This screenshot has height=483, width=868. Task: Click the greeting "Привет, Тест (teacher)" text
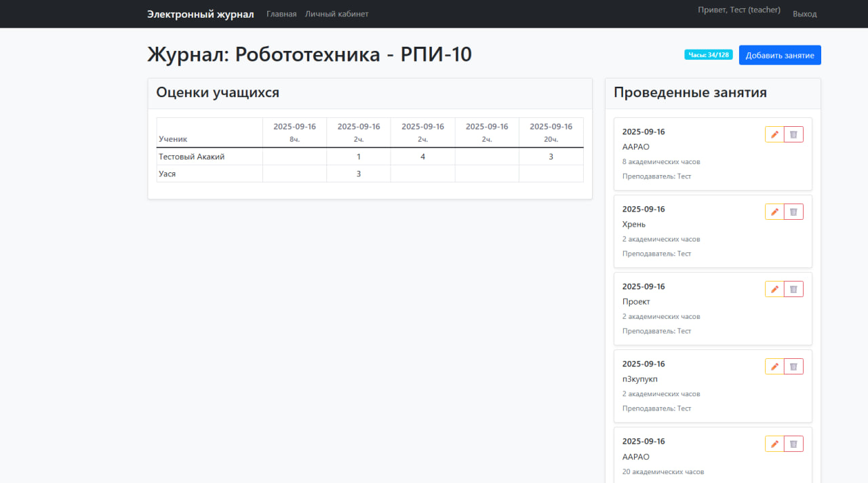738,9
